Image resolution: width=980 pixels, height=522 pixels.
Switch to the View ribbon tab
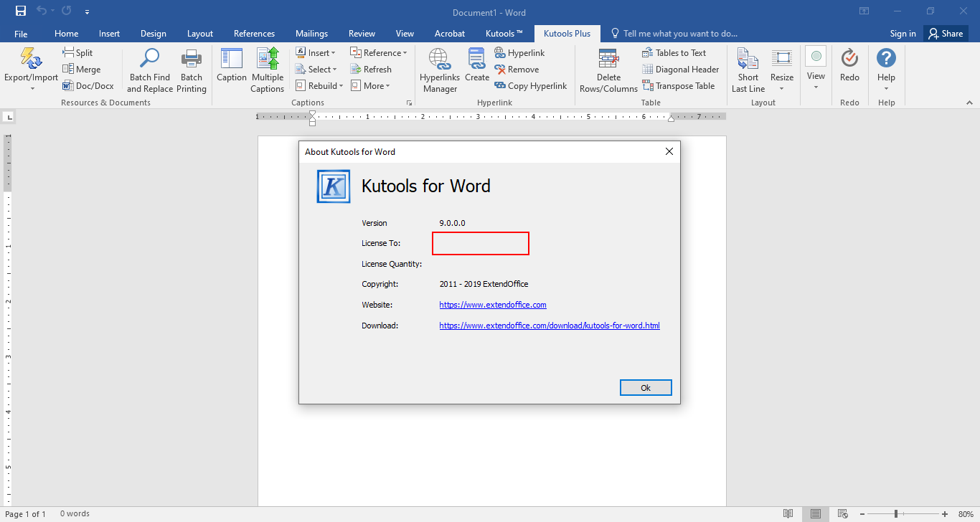405,34
